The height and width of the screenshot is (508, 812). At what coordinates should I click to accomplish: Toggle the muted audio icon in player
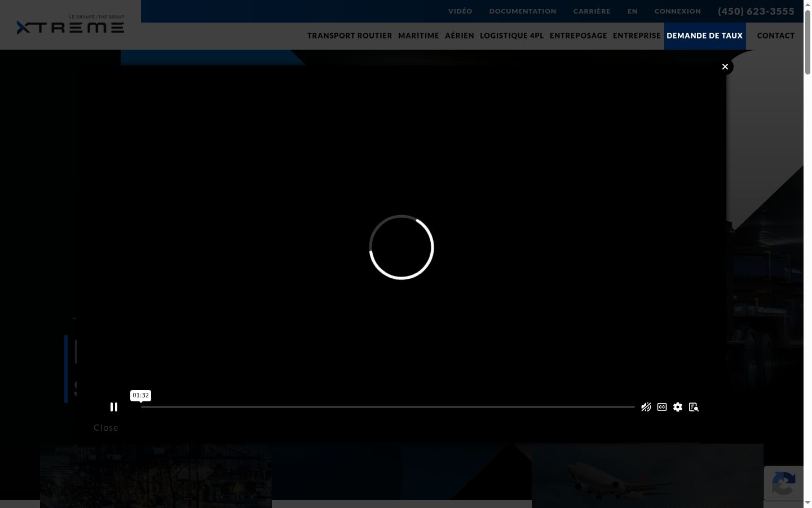click(646, 407)
